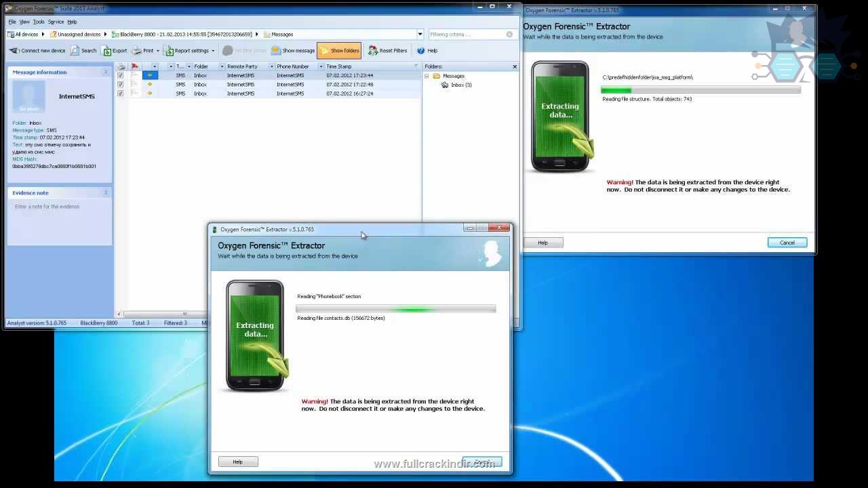
Task: Click the filter funnel icon in Time Stamp header
Action: pos(416,66)
